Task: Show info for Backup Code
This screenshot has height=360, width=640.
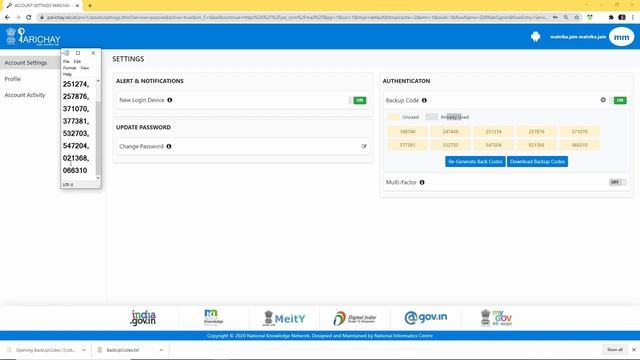Action: [424, 100]
